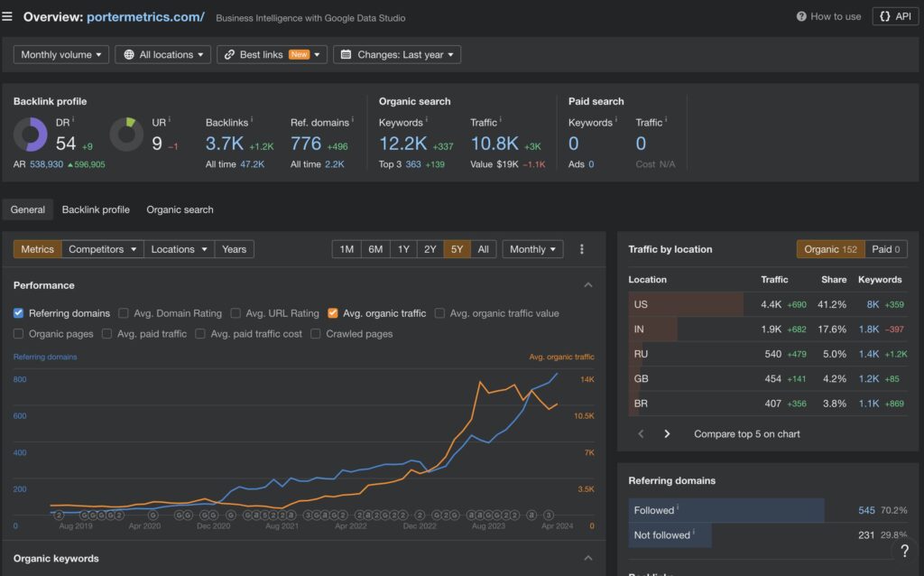The image size is (924, 576).
Task: Open the 8K keywords value for US
Action: click(873, 304)
